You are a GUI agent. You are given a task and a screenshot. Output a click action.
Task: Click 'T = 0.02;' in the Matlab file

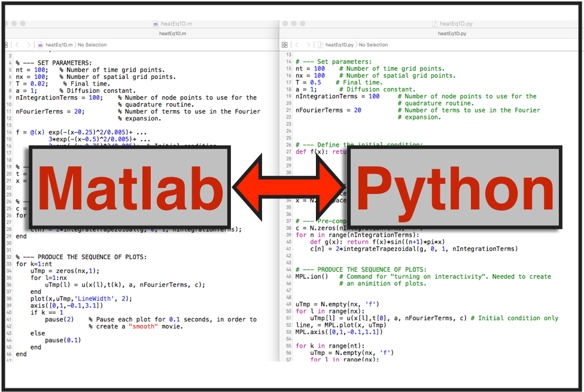pyautogui.click(x=32, y=84)
